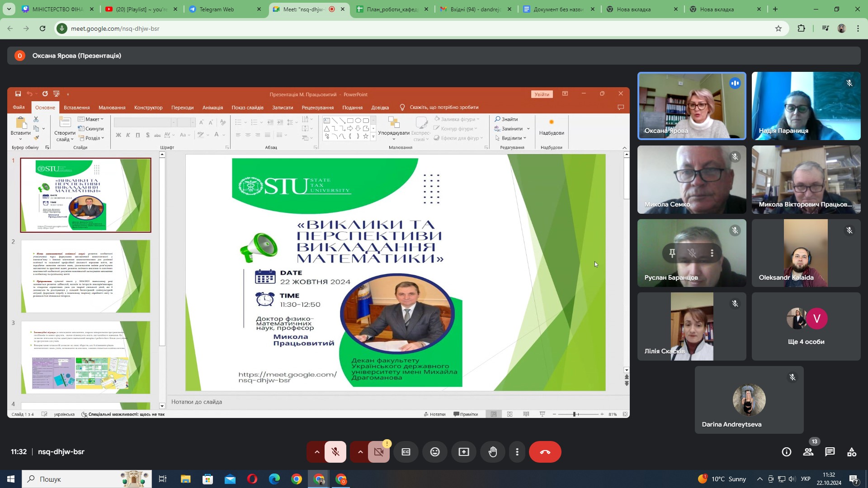The image size is (868, 488).
Task: Open Chrome three-dot menu
Action: [x=858, y=28]
